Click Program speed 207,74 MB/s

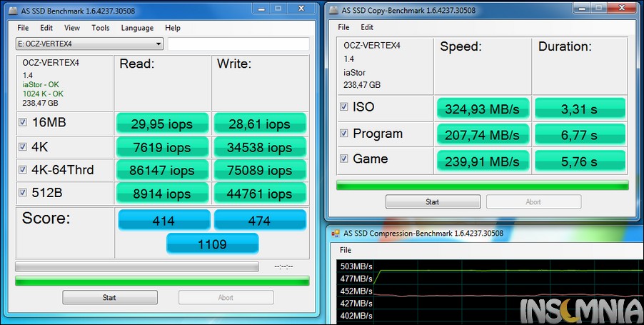(483, 135)
